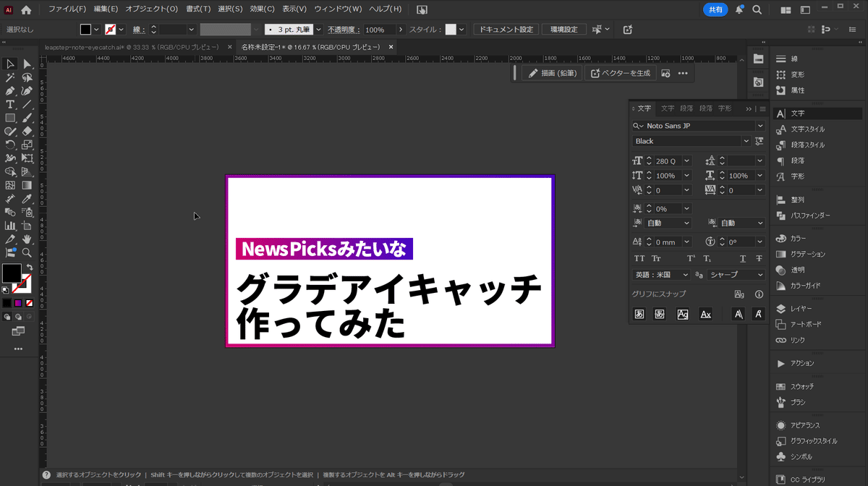Viewport: 868px width, 486px height.
Task: Select the Pen tool
Action: click(x=10, y=91)
